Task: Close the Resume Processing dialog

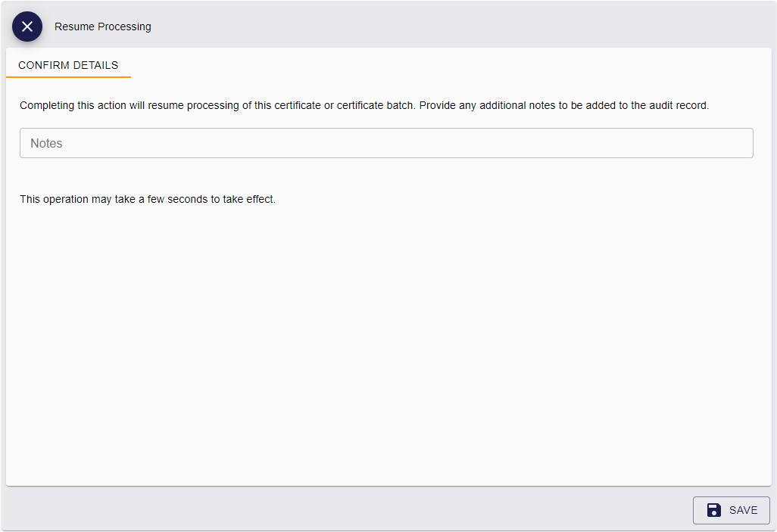Action: coord(27,26)
